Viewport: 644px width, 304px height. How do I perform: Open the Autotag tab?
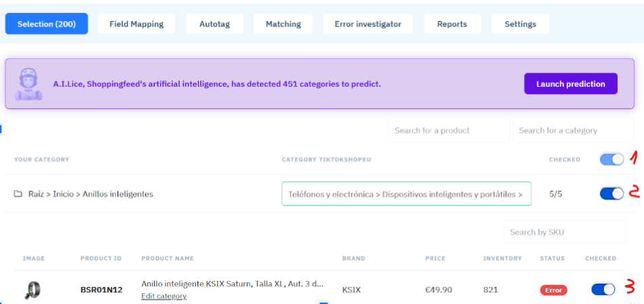214,24
